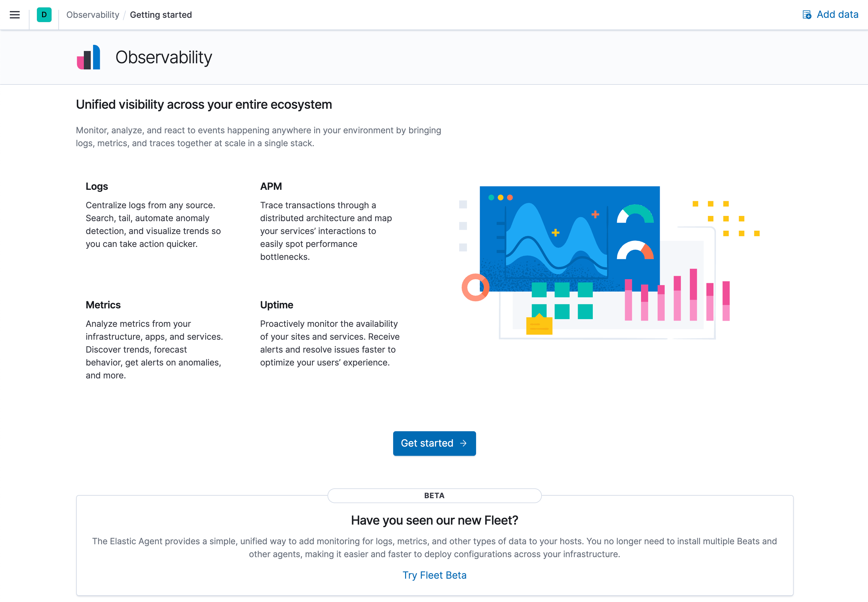Click the Get started button
This screenshot has width=868, height=602.
pyautogui.click(x=434, y=444)
